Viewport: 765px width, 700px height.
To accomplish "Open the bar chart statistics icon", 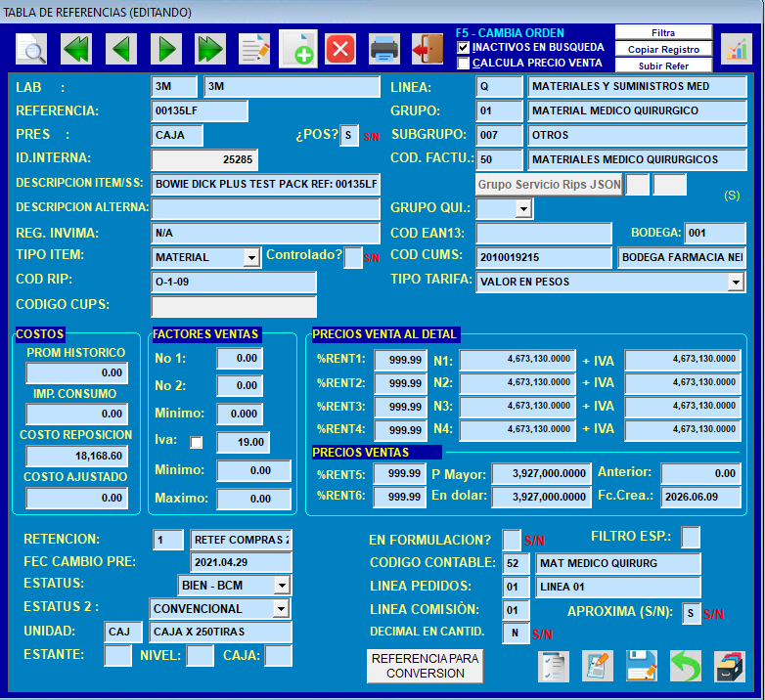I will (737, 49).
